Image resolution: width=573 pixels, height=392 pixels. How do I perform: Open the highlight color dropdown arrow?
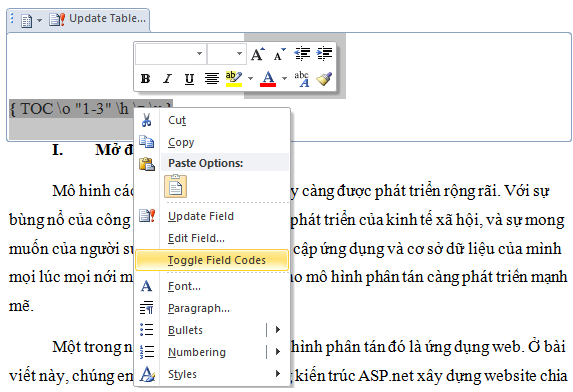(x=250, y=78)
